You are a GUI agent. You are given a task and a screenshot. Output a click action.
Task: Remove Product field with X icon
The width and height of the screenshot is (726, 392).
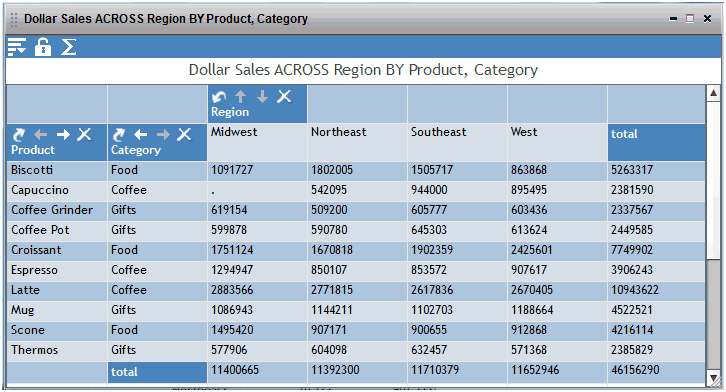[84, 135]
